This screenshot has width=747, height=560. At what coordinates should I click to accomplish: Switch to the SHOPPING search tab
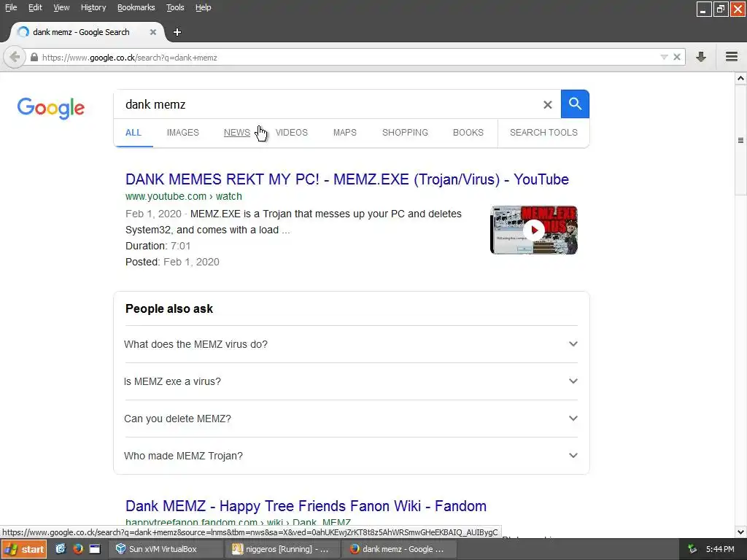coord(405,133)
